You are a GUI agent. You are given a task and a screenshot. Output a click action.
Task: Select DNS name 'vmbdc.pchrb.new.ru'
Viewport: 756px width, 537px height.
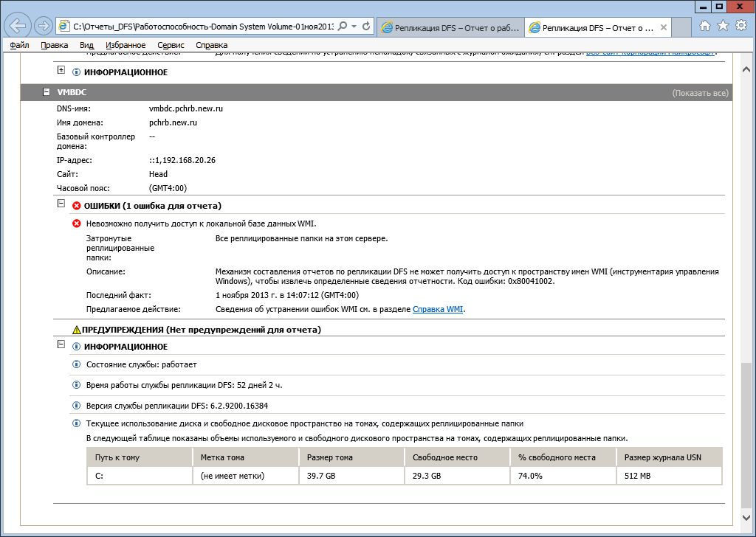[186, 109]
